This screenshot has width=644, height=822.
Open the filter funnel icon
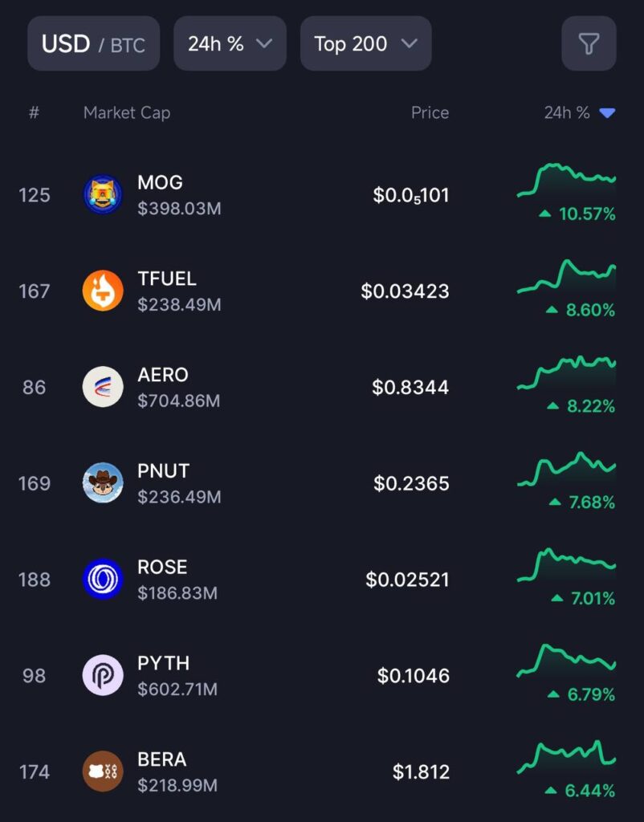589,43
